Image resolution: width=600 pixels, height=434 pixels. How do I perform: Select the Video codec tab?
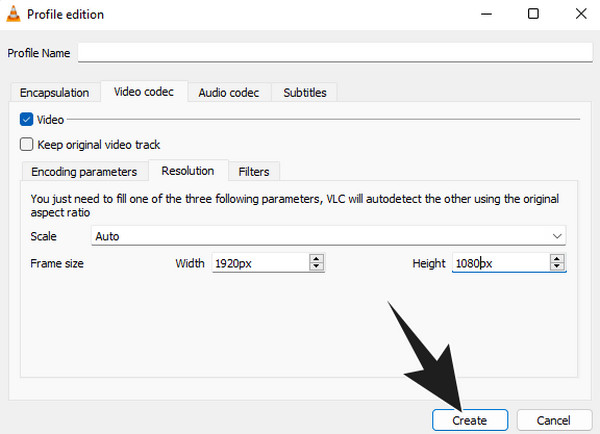coord(144,92)
